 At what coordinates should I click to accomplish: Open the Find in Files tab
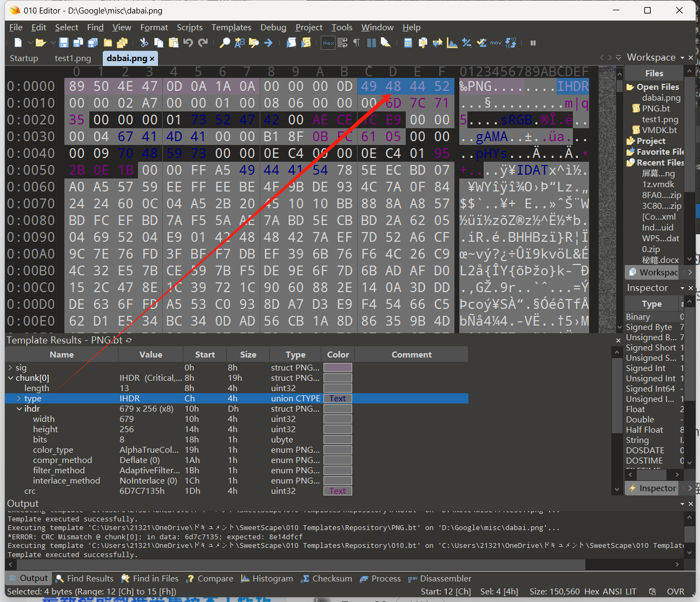pos(150,579)
